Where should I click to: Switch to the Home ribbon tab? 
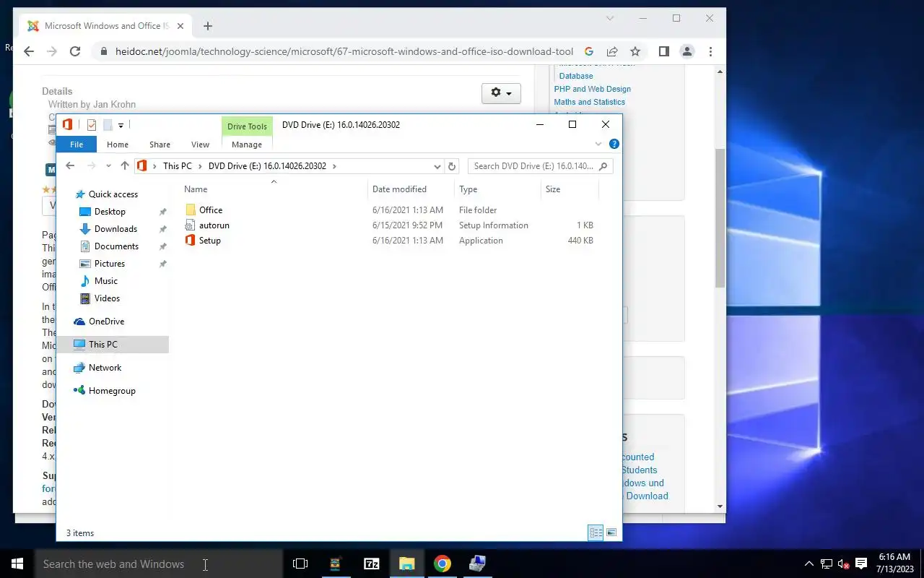[118, 144]
